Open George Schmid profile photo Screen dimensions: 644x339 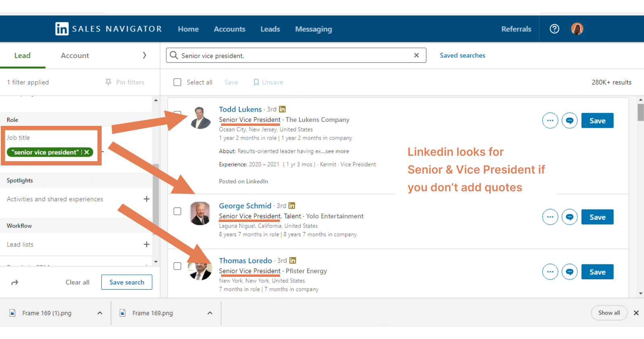[x=200, y=213]
